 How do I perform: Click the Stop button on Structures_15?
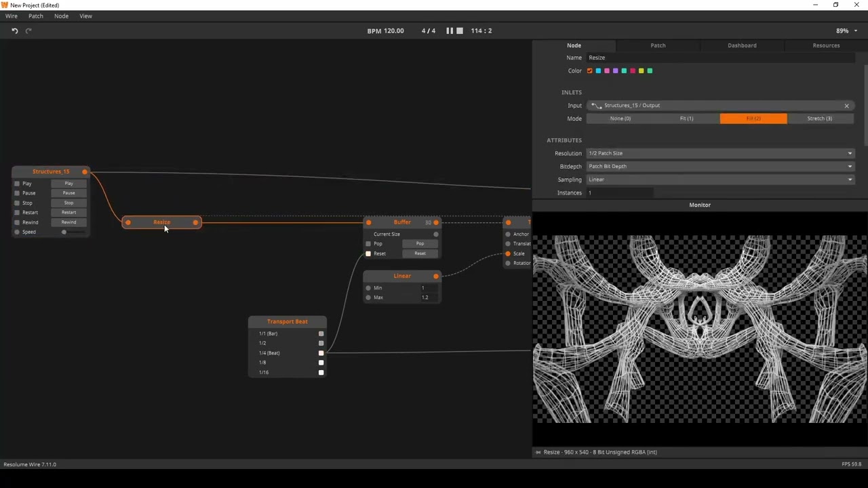[x=68, y=203]
